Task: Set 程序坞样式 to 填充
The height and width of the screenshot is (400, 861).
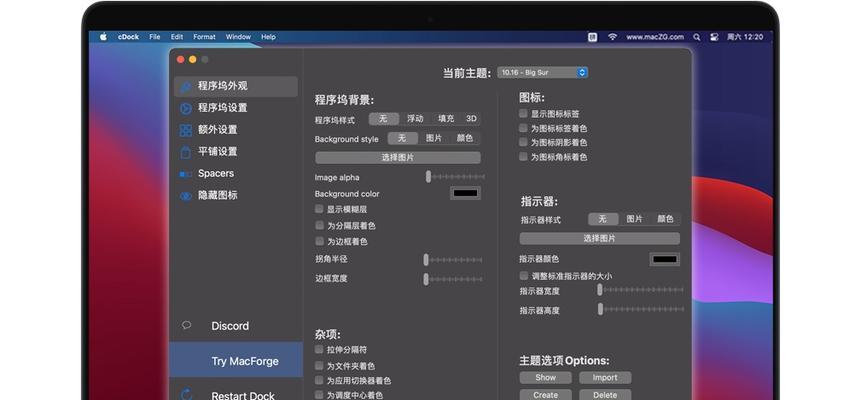Action: [x=446, y=119]
